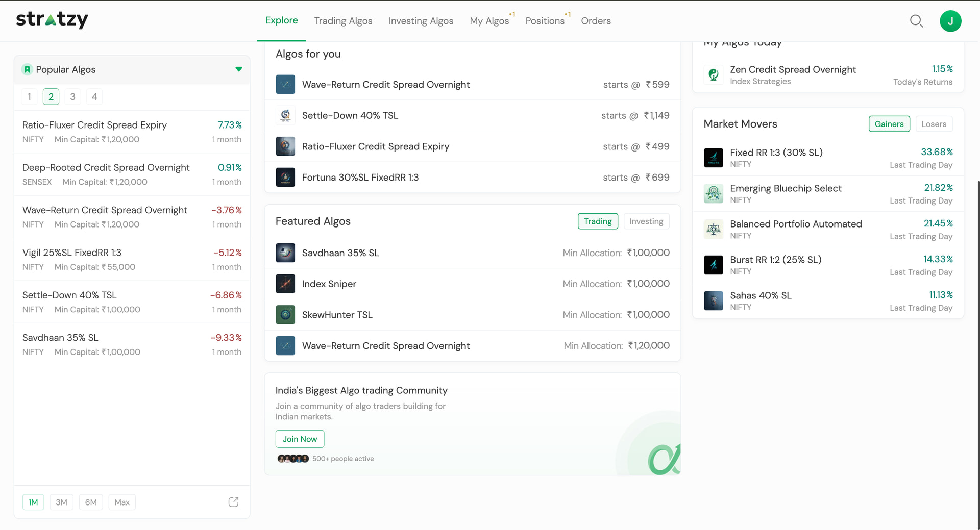Go to page 2 of Popular Algos
This screenshot has width=980, height=530.
pyautogui.click(x=51, y=97)
